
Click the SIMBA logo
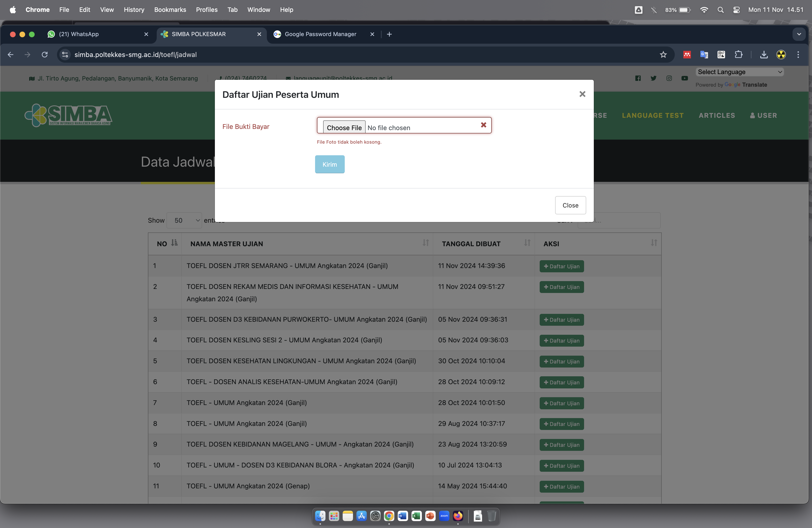(68, 115)
